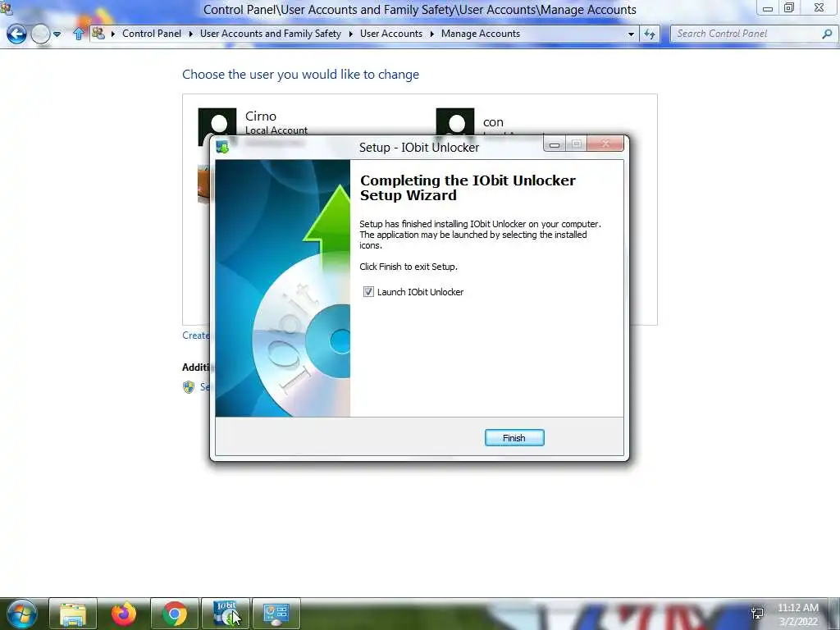Launch Firefox from the taskbar
840x630 pixels.
click(x=123, y=614)
